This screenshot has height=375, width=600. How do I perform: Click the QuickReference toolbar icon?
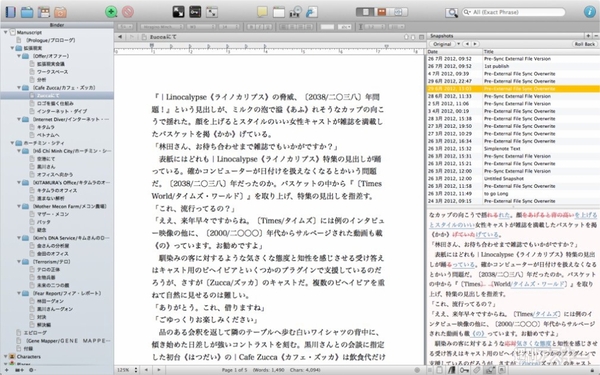pos(212,12)
